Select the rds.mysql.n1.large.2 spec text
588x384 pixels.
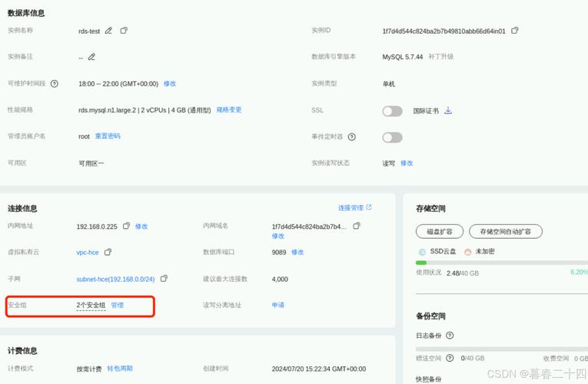tap(145, 110)
